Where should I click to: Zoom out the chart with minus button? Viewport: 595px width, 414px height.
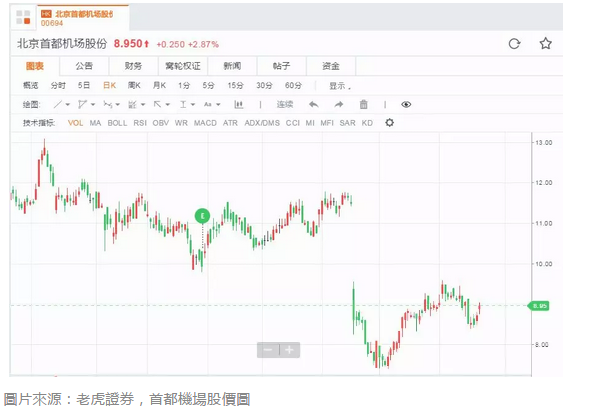click(x=268, y=350)
